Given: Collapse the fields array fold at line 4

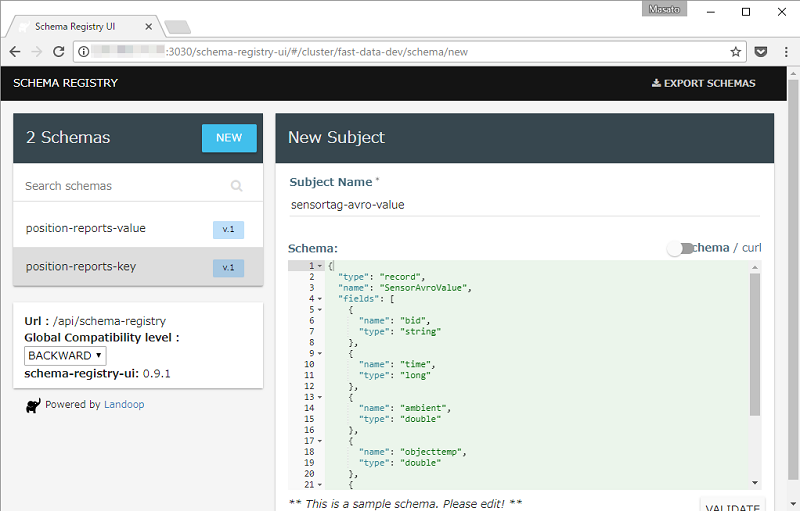Looking at the screenshot, I should [x=320, y=299].
